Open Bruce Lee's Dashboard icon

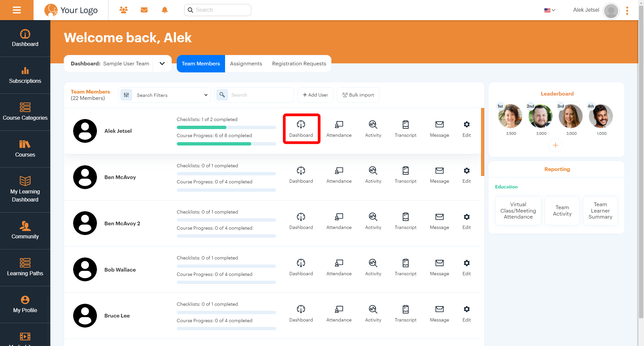pos(301,314)
